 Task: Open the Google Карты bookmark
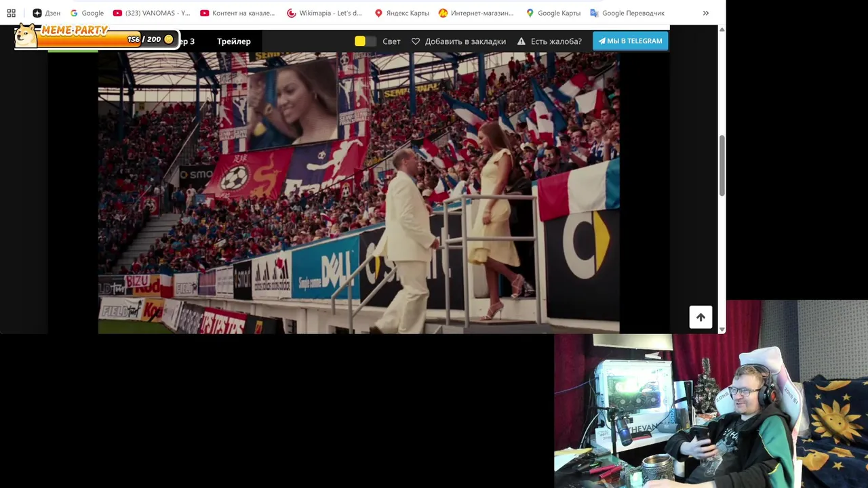[x=553, y=13]
